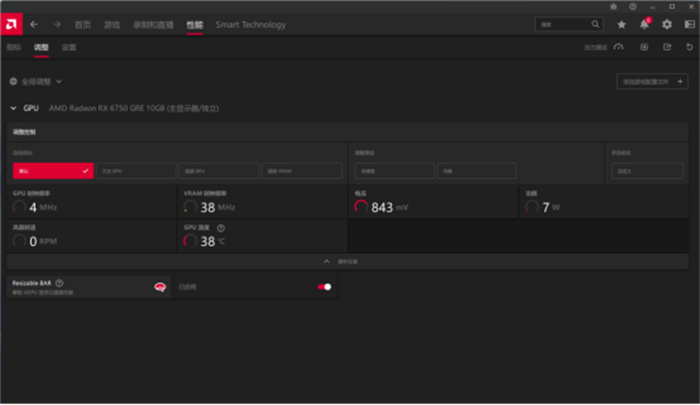Screen dimensions: 700x405
Task: Go forward with the right arrow
Action: (x=57, y=25)
